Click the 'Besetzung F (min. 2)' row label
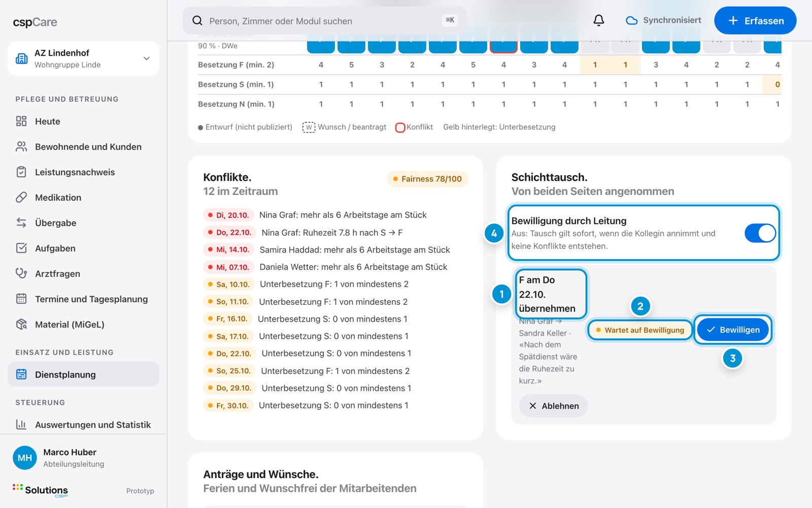This screenshot has height=508, width=812. (236, 65)
